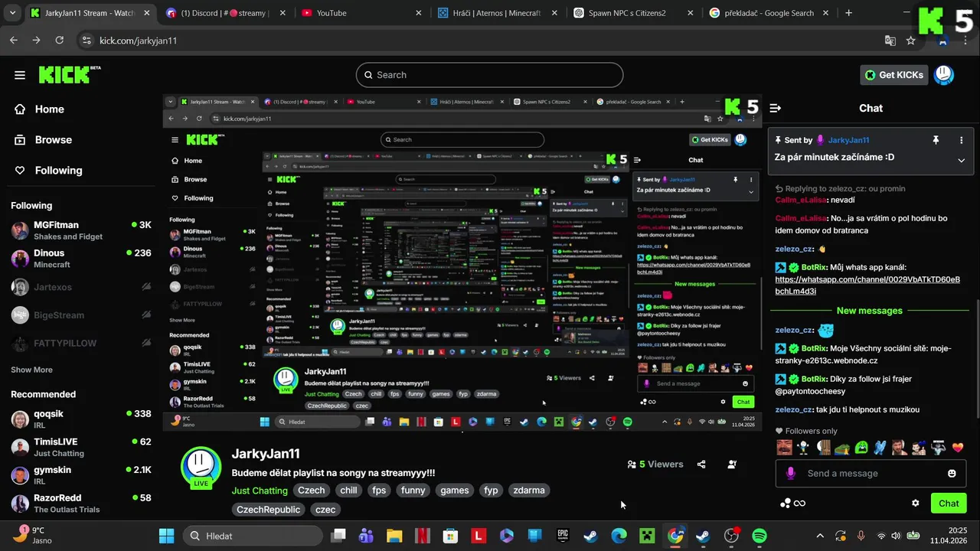This screenshot has width=980, height=551.
Task: Select the chill tag
Action: 348,491
